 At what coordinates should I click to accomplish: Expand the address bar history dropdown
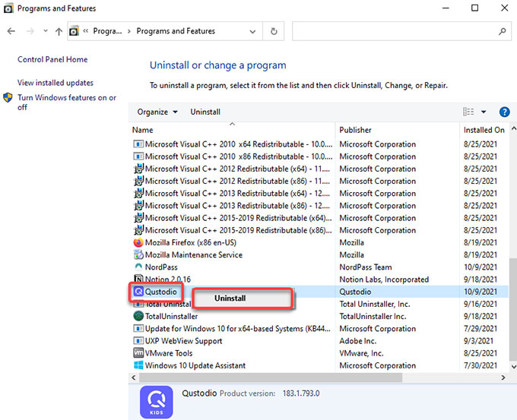tap(252, 32)
